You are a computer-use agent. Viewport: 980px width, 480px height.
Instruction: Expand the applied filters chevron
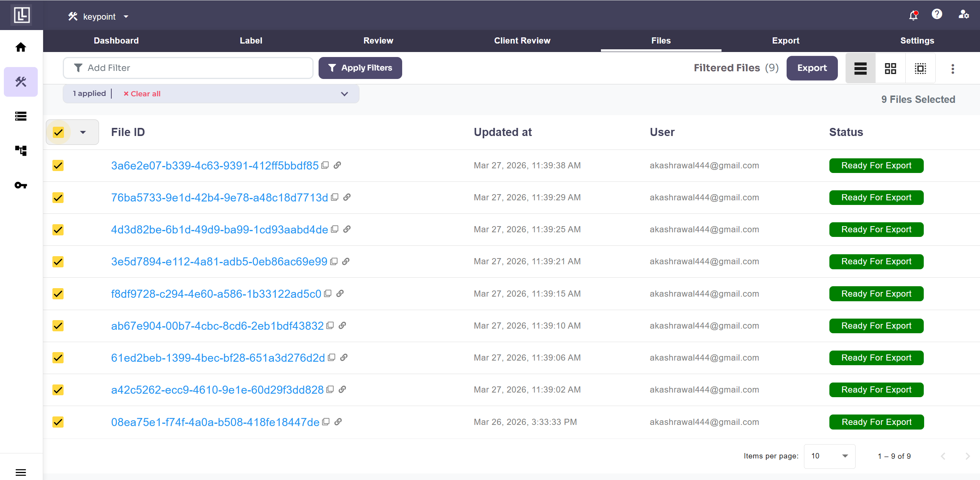pos(344,94)
